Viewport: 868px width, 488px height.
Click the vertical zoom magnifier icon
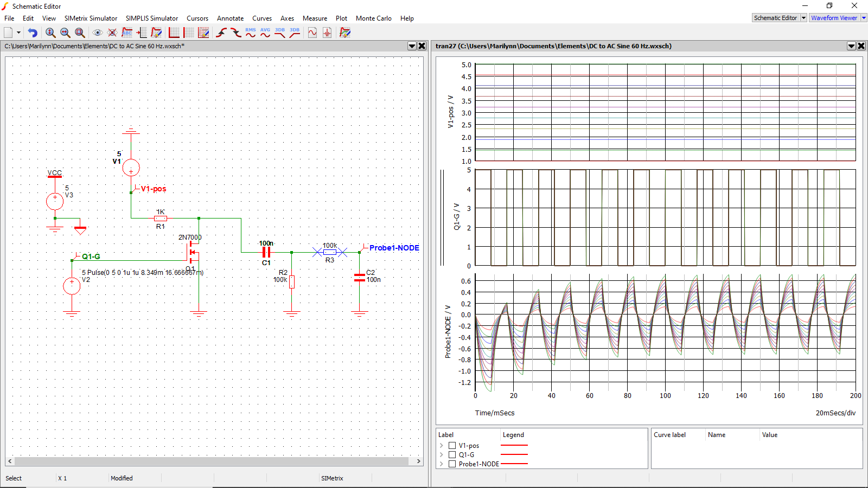[50, 33]
